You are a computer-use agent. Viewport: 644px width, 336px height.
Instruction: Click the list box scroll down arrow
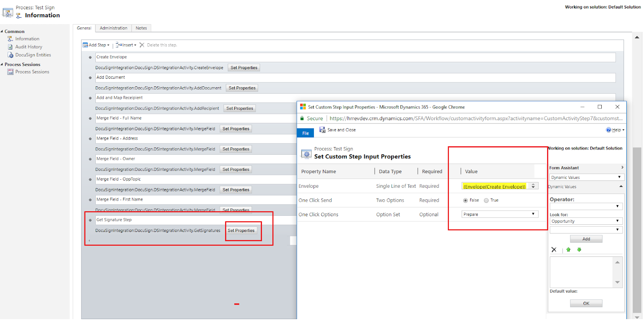(617, 283)
